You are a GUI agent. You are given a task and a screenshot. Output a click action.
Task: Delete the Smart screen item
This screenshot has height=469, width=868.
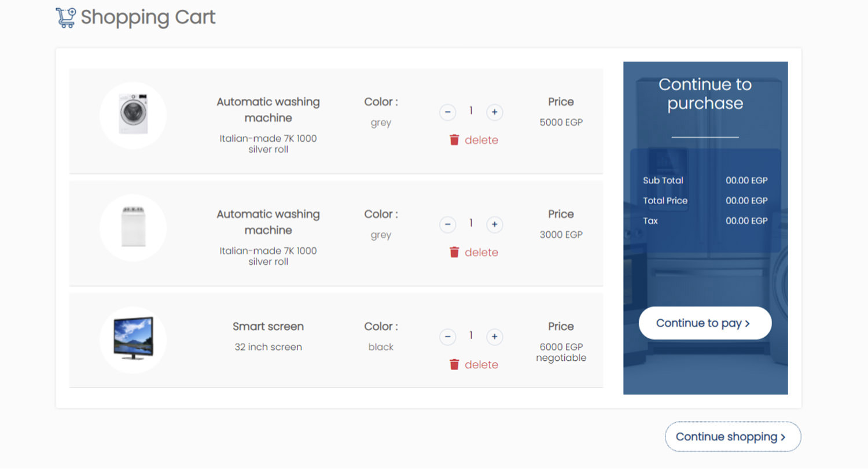click(x=473, y=364)
